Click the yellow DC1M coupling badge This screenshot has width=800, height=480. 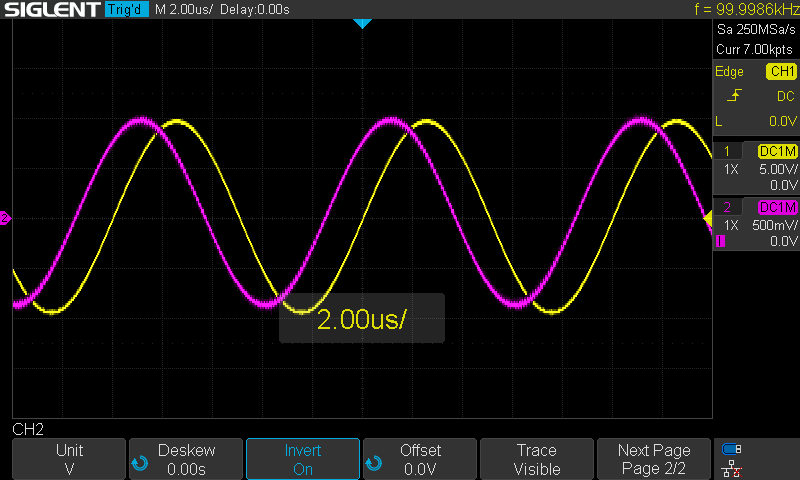[778, 151]
